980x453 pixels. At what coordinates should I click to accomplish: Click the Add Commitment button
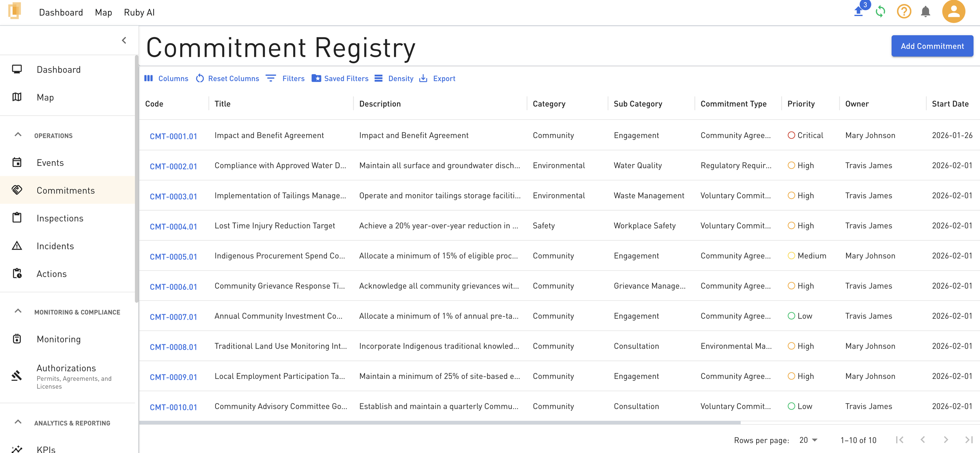pos(932,46)
